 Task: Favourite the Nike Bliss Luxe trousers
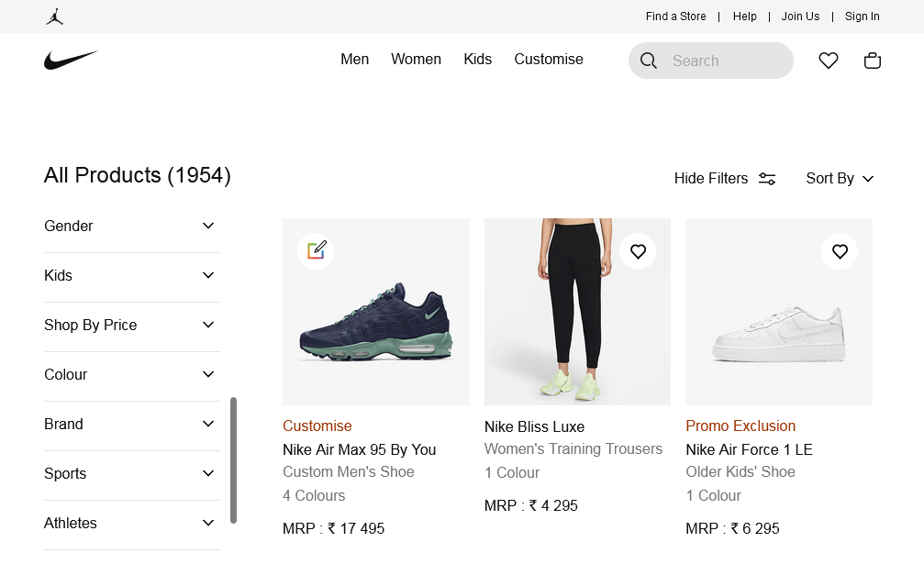pos(638,251)
